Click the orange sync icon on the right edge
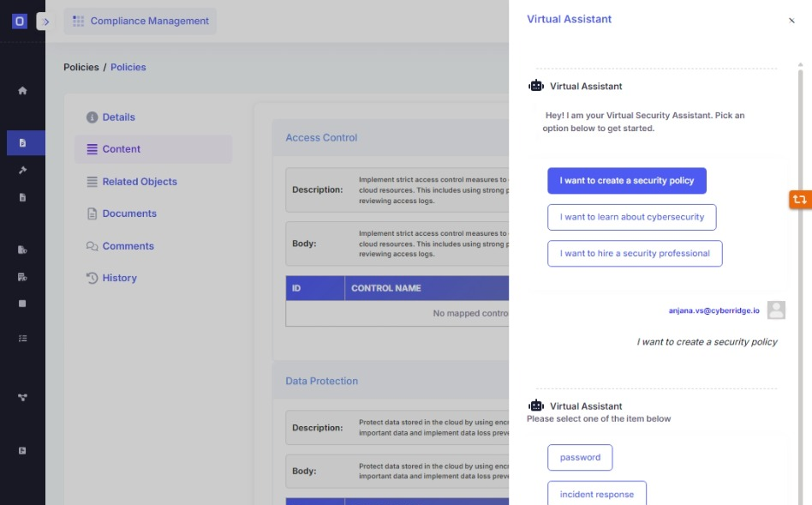The height and width of the screenshot is (505, 812). point(799,199)
